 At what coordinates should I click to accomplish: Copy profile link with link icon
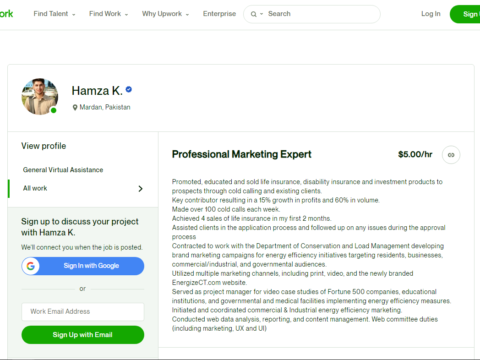pos(451,155)
